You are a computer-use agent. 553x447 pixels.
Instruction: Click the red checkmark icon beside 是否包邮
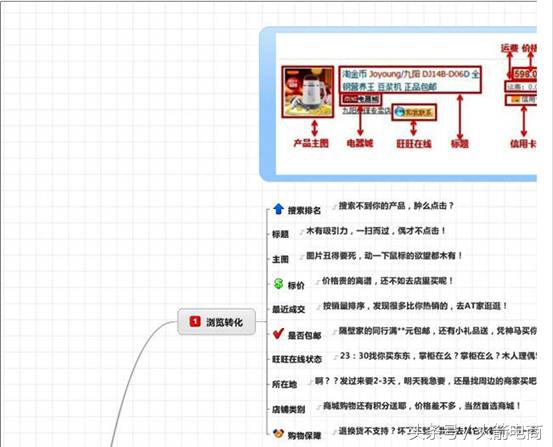[x=278, y=333]
